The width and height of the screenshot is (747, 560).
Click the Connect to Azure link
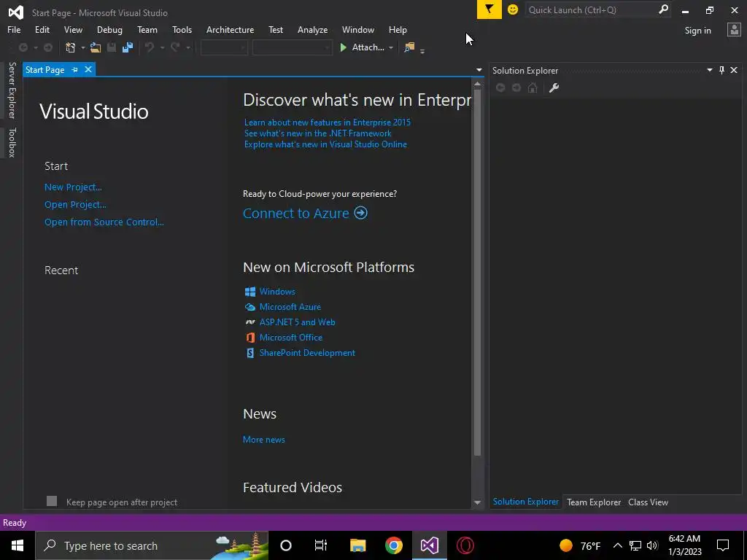click(296, 213)
